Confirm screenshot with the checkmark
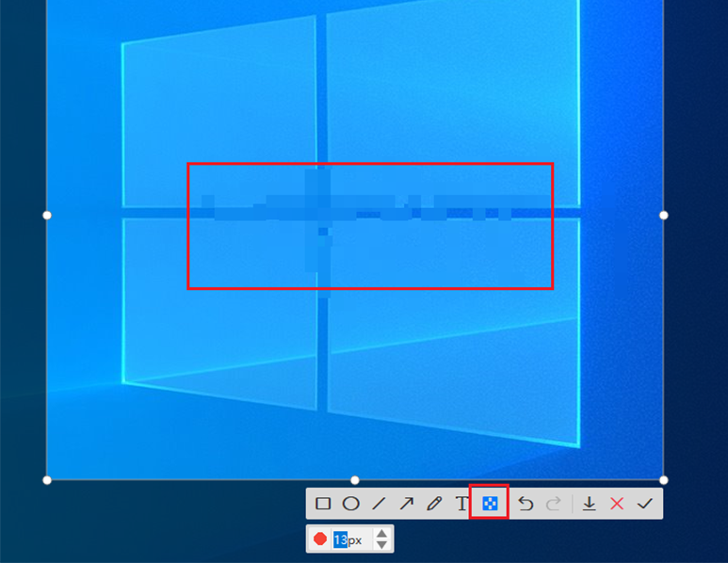 (645, 504)
